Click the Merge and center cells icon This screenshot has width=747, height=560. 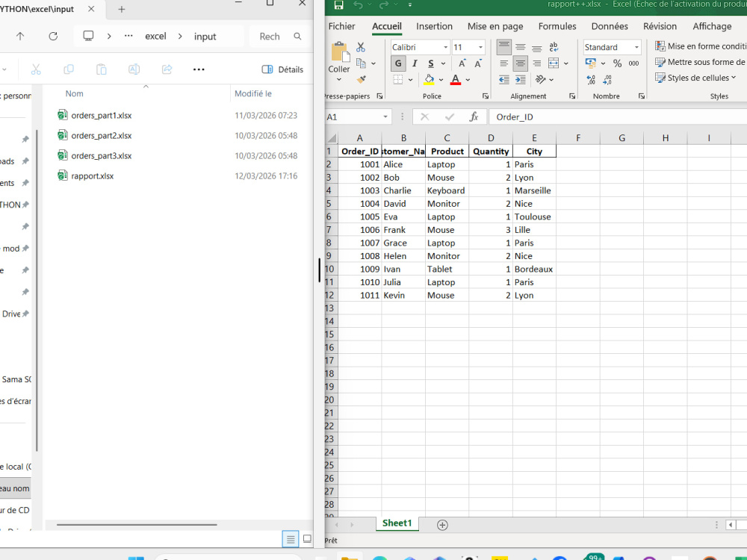(554, 63)
